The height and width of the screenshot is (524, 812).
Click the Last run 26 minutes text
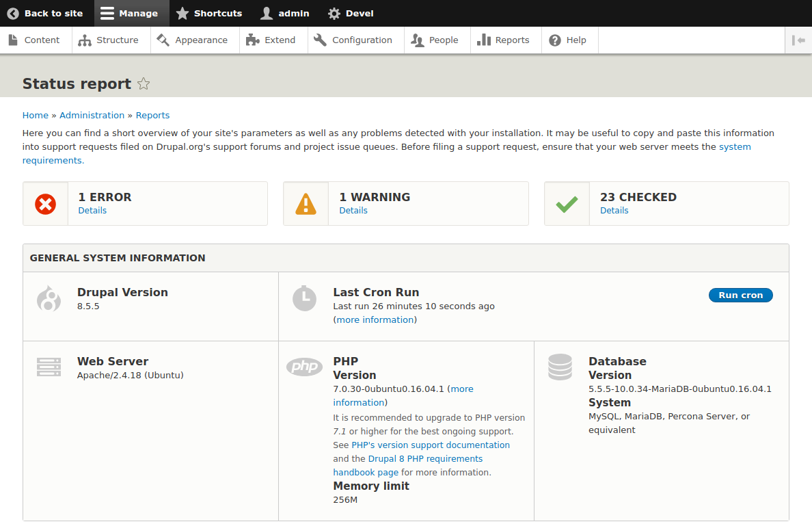(414, 306)
